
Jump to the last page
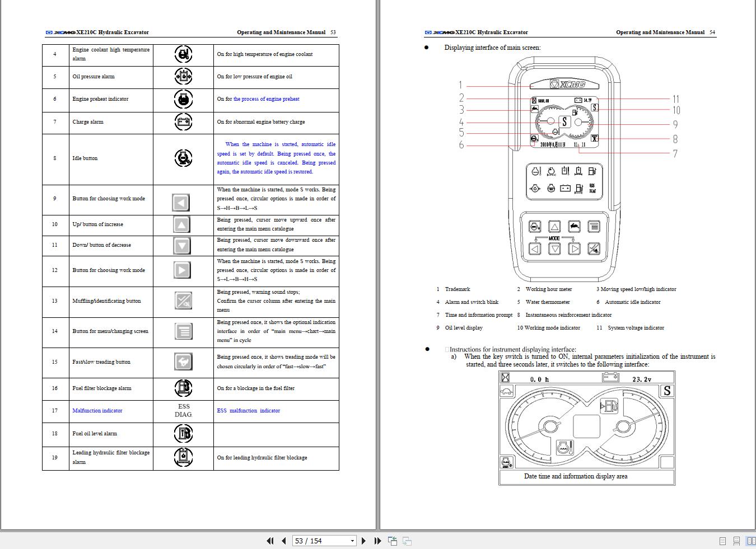377,541
